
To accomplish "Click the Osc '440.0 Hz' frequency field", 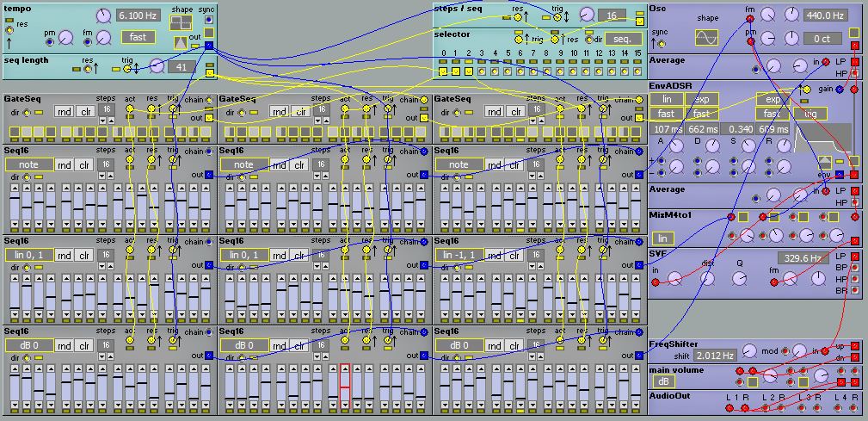I will [x=825, y=15].
